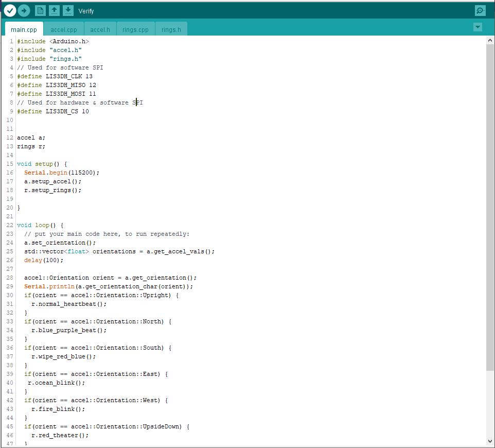The width and height of the screenshot is (495, 448).
Task: Click the 'r.wipe_red_blue();' line
Action: tap(63, 357)
